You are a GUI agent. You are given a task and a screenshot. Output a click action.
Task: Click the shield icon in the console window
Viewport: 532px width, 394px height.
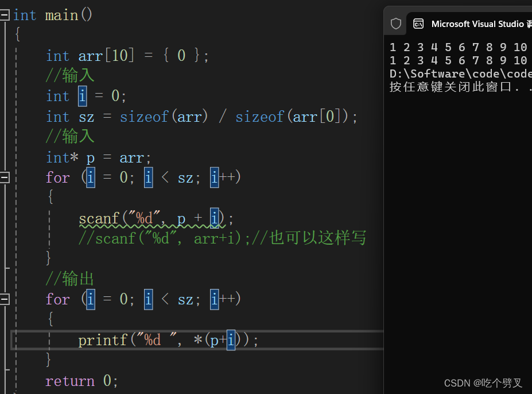[395, 24]
